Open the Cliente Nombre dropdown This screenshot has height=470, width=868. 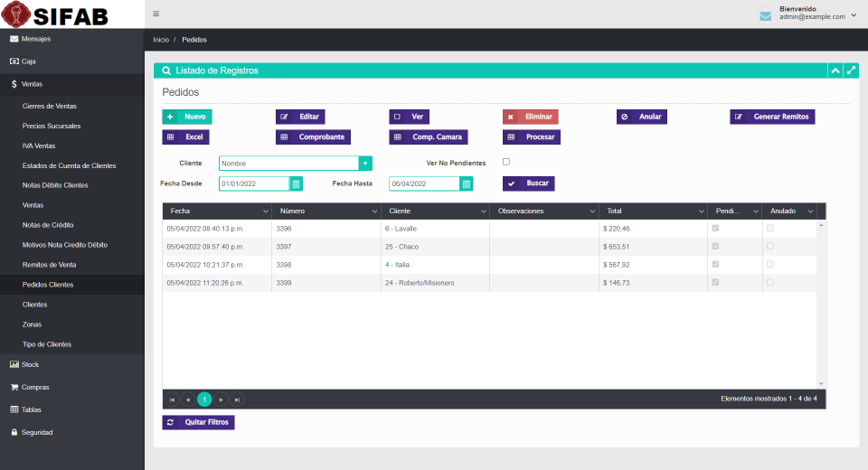coord(365,164)
